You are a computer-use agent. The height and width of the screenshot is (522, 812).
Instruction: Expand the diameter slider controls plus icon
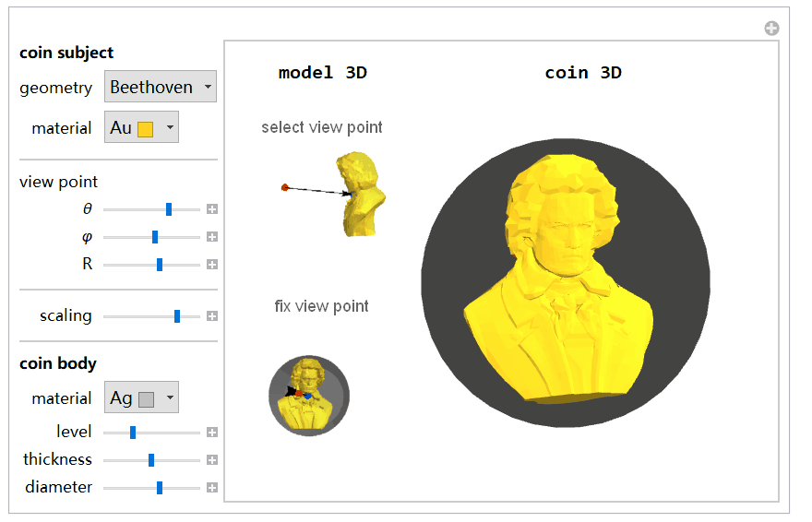tap(212, 487)
